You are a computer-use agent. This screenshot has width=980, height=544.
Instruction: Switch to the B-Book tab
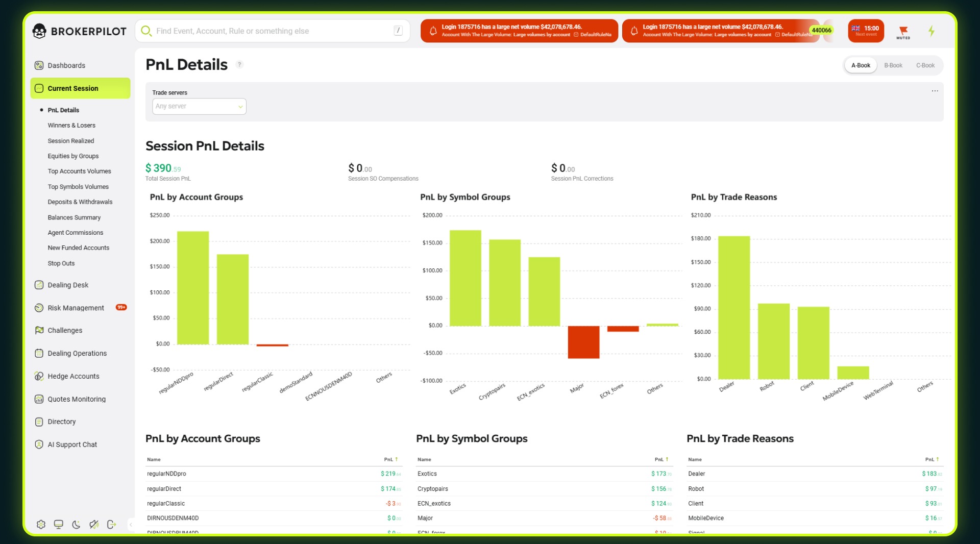(893, 65)
